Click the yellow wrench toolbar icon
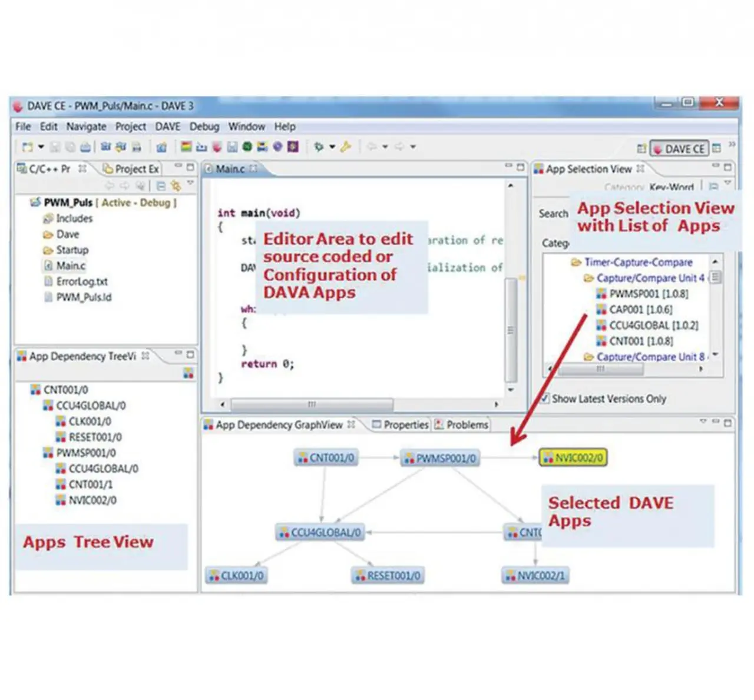The height and width of the screenshot is (700, 754). tap(346, 147)
